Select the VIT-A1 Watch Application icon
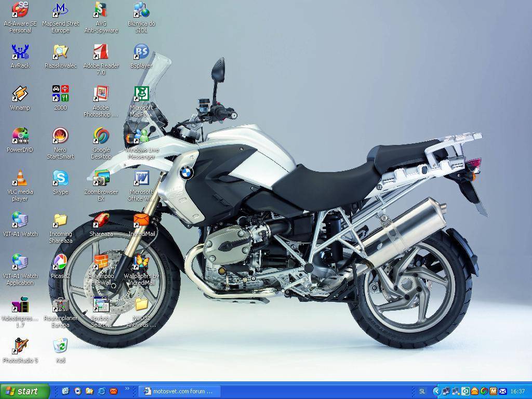This screenshot has height=399, width=532. pos(20,270)
